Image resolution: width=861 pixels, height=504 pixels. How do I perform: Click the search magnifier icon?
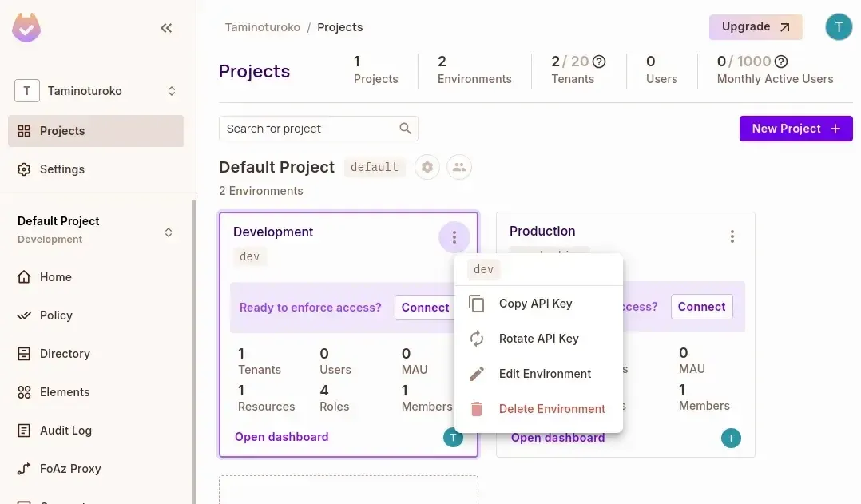406,129
